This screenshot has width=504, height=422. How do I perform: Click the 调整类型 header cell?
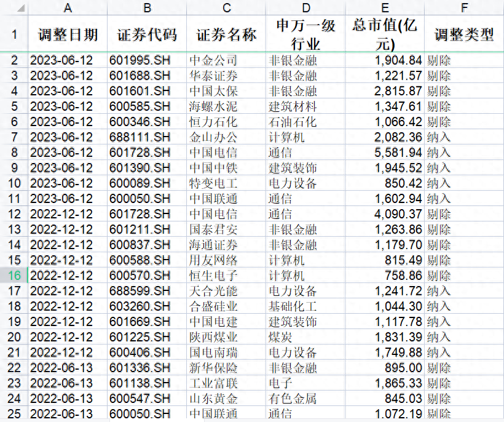coord(464,34)
